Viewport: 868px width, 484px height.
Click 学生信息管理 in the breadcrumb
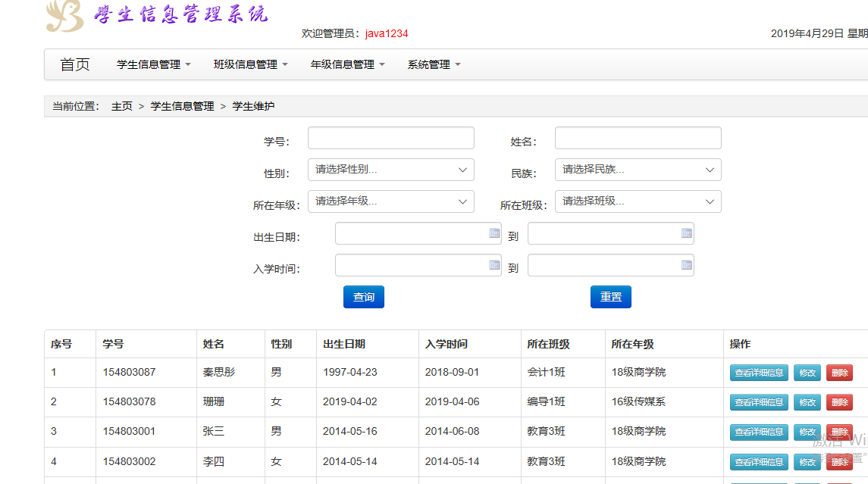(182, 106)
